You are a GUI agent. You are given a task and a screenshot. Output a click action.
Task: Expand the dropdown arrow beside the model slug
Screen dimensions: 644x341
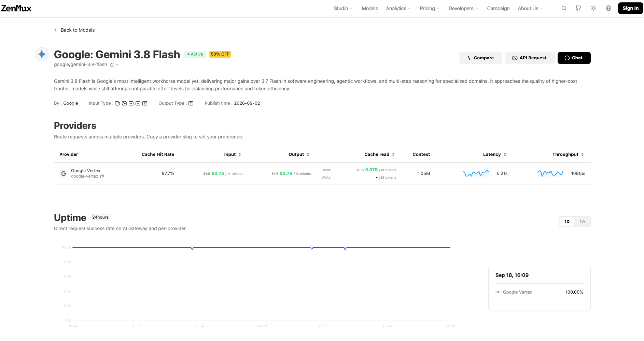pos(117,65)
